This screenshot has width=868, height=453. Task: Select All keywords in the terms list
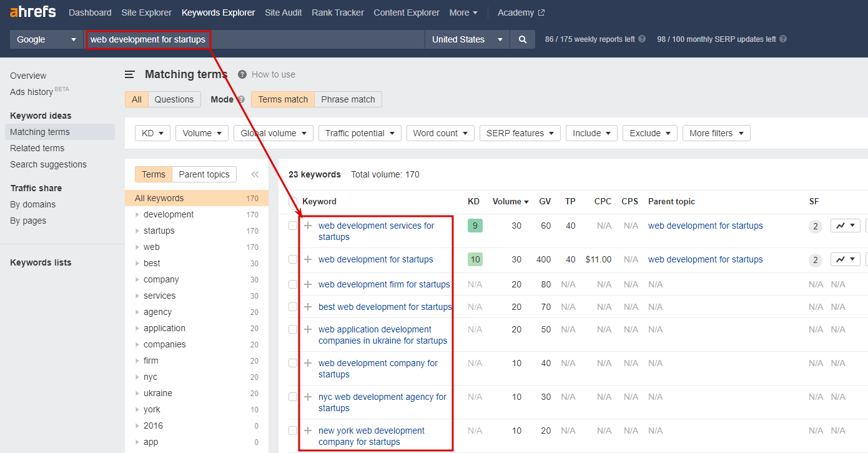[197, 198]
